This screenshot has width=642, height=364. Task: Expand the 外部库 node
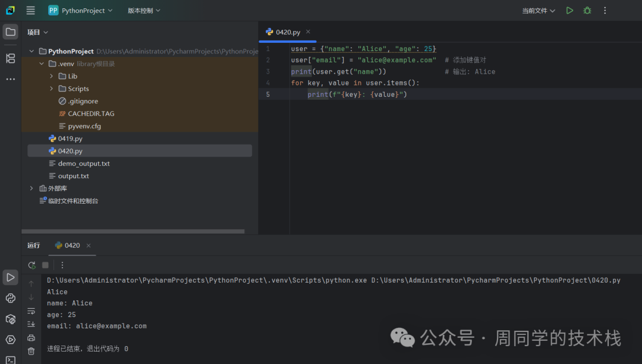point(32,188)
